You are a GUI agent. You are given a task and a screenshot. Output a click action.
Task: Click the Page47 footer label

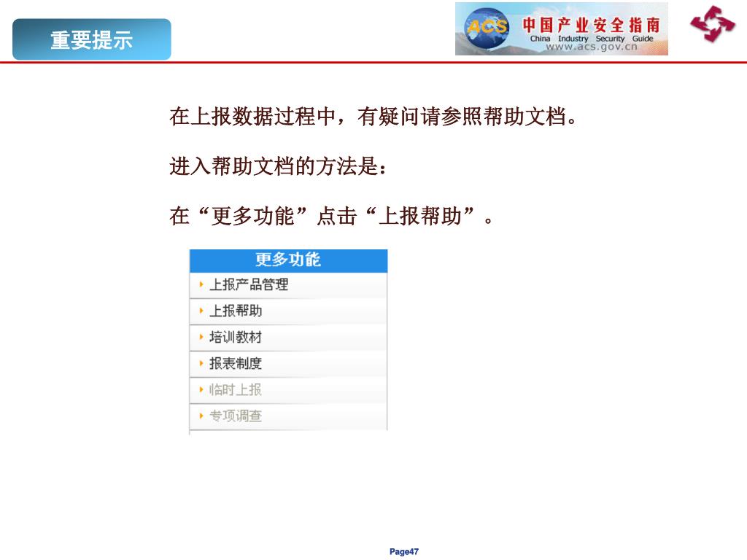click(x=404, y=551)
